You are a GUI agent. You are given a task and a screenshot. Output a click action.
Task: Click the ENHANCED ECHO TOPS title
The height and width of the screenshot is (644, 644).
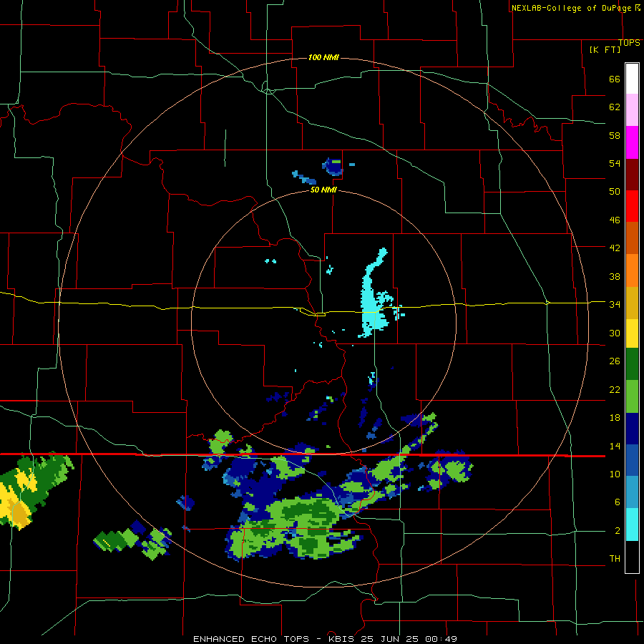tap(251, 639)
